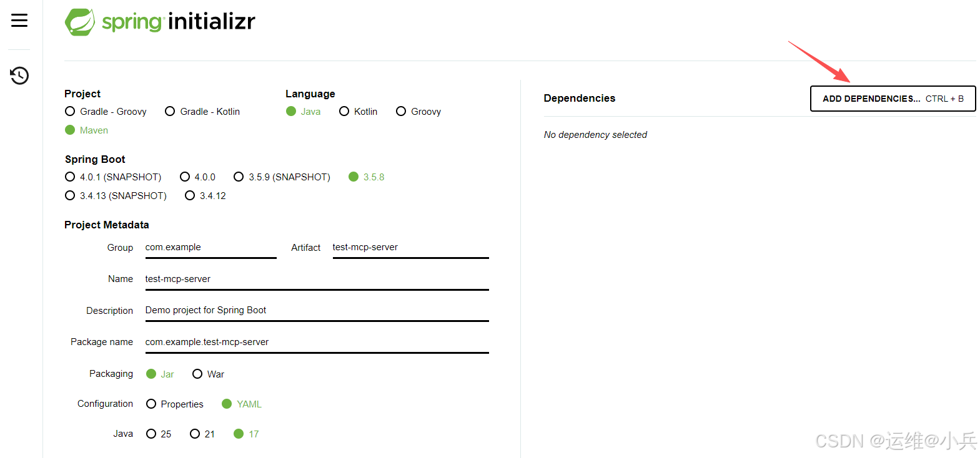This screenshot has height=458, width=980.
Task: Select Java version 17
Action: (246, 434)
